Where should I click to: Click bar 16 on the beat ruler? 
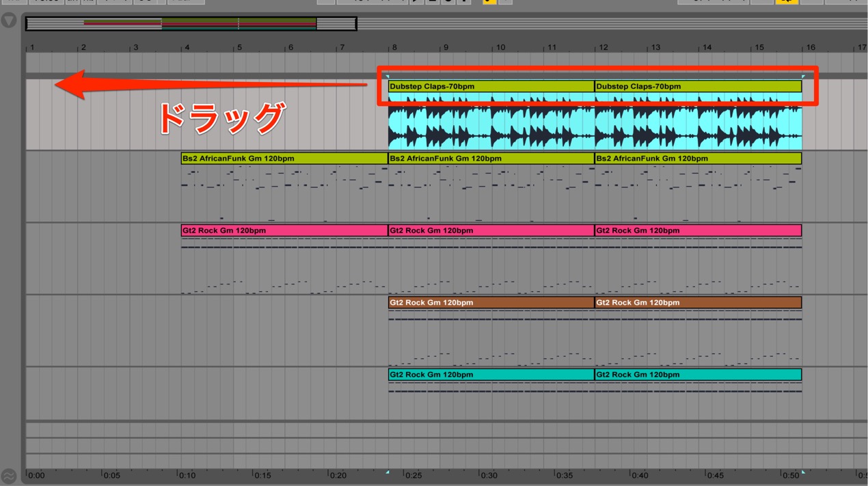pyautogui.click(x=811, y=47)
